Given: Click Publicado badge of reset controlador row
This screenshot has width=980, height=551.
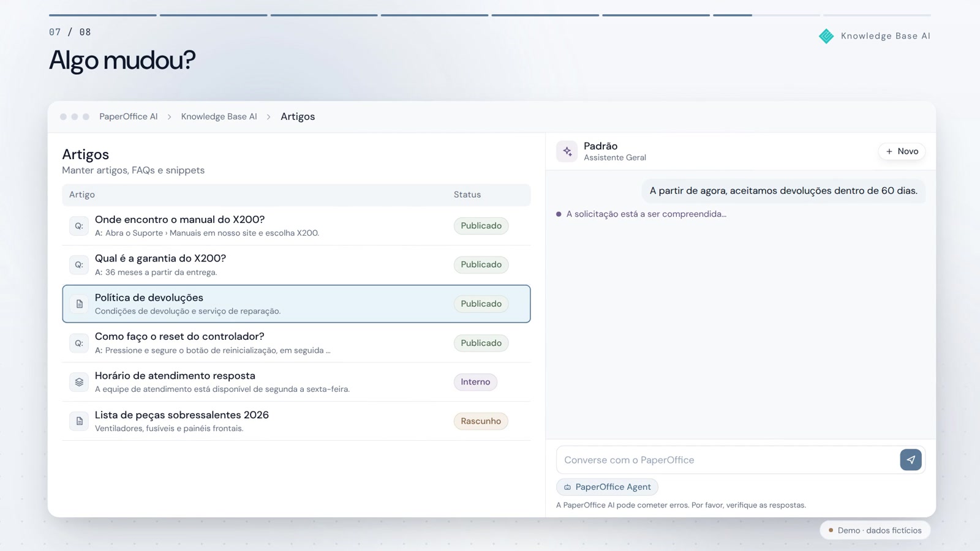Looking at the screenshot, I should click(x=481, y=343).
